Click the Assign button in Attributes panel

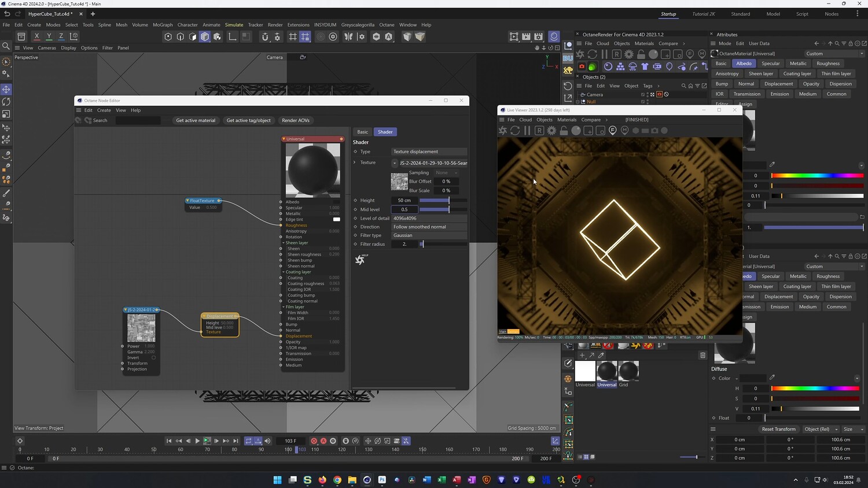[745, 105]
